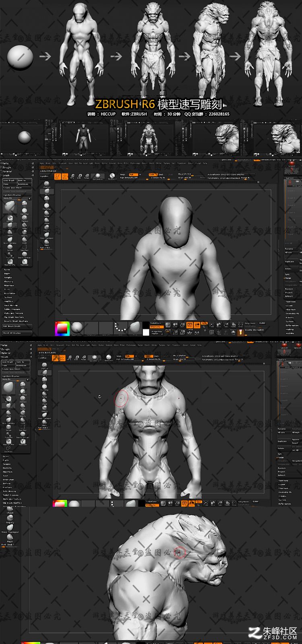Open Alpha menu in faceless-model window's menu bar

(x=41, y=163)
